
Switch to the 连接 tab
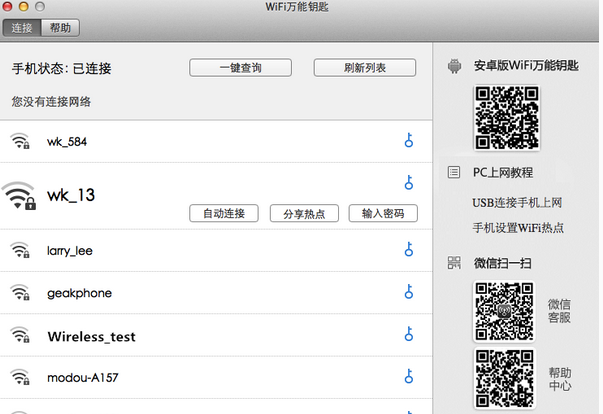point(22,28)
